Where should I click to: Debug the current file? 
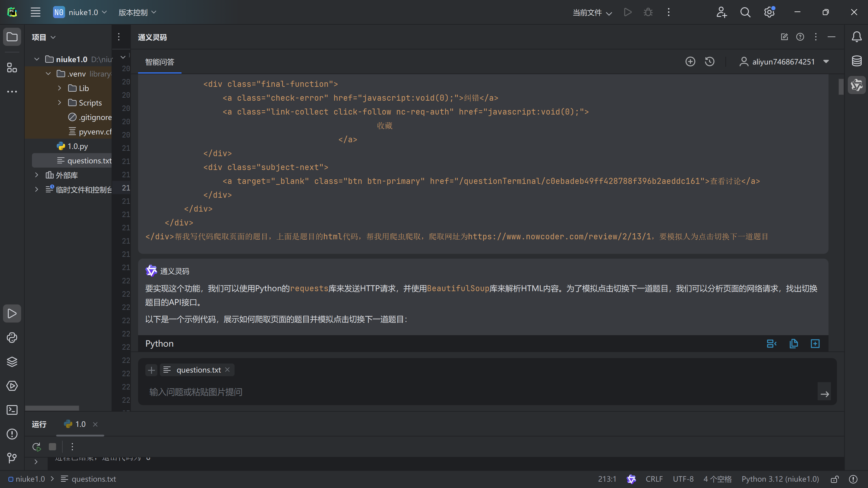pyautogui.click(x=648, y=12)
